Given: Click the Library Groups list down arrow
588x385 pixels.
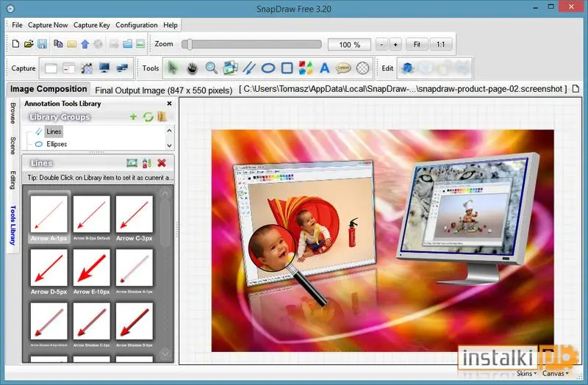Looking at the screenshot, I should (169, 145).
